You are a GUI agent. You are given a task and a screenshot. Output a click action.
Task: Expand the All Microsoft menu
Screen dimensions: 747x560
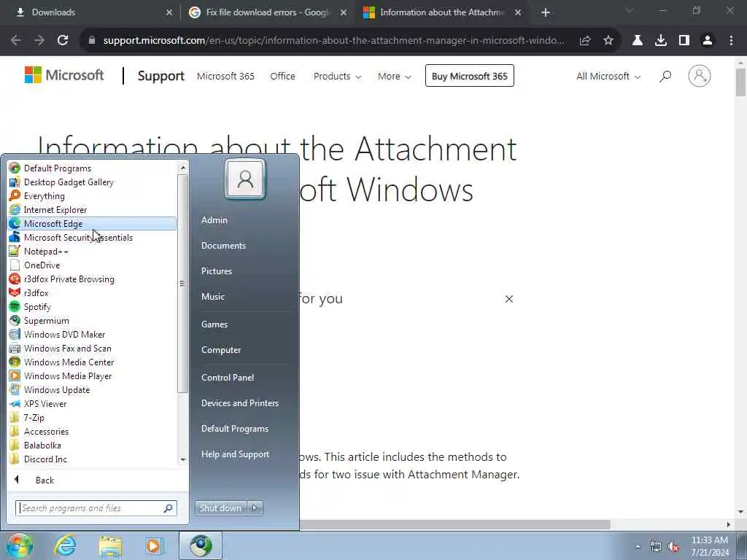tap(608, 76)
